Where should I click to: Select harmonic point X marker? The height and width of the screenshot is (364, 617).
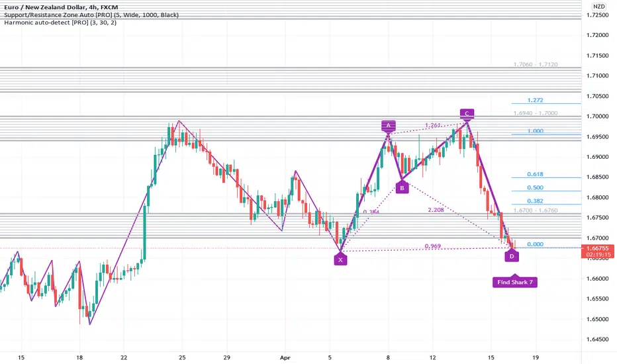340,259
